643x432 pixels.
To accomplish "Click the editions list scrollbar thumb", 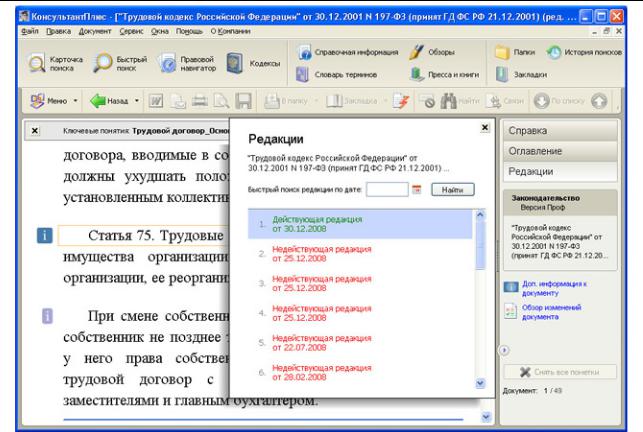I will click(x=480, y=245).
